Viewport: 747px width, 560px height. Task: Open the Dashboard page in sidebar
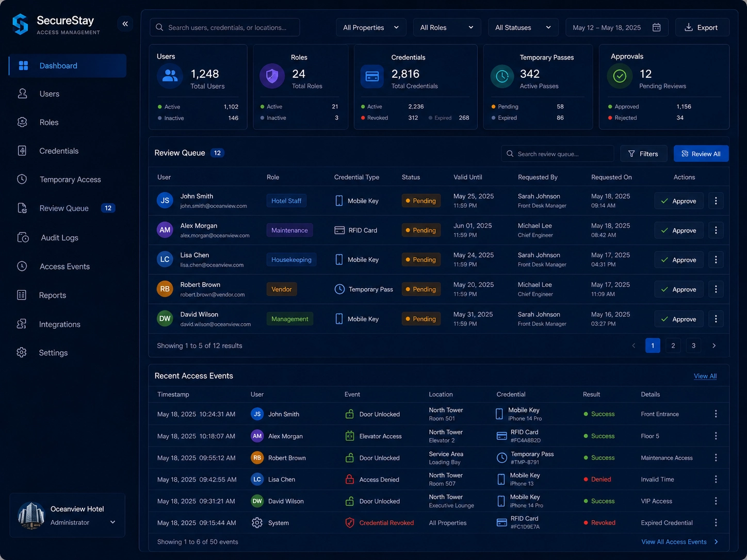pos(68,65)
